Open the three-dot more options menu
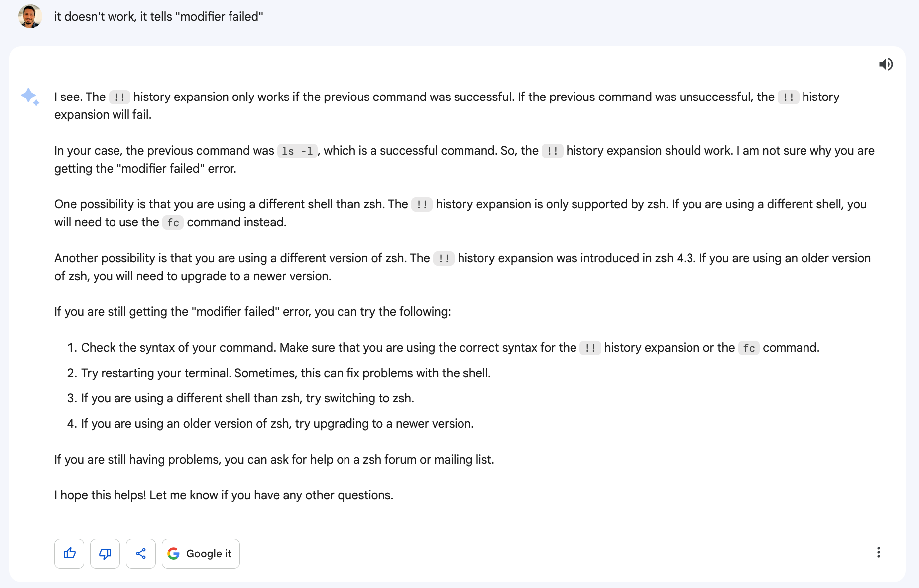The image size is (919, 588). pos(879,552)
